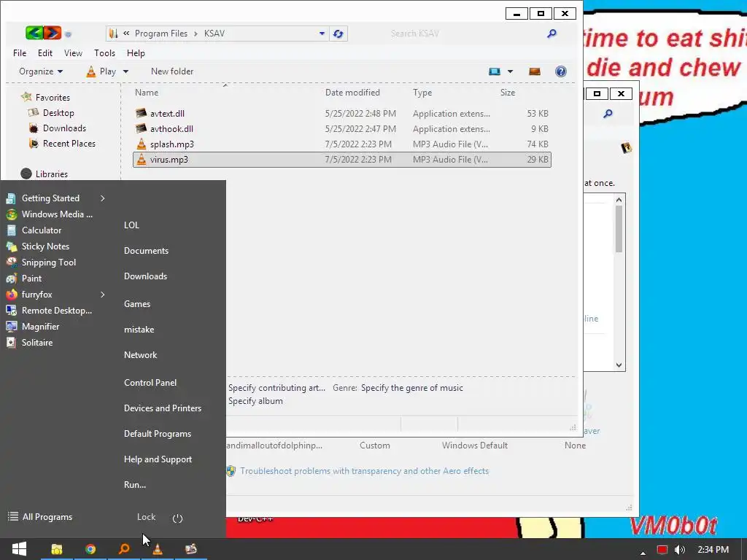Open File Explorer from the taskbar
Viewport: 747px width, 560px height.
tap(57, 549)
